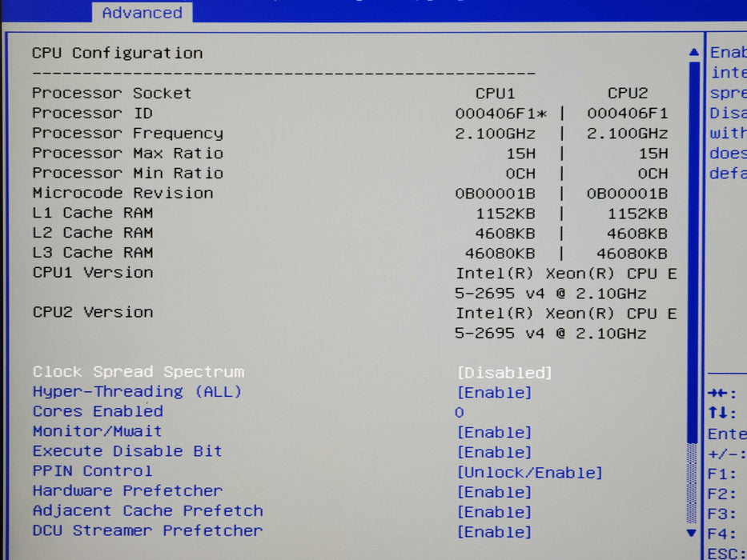The width and height of the screenshot is (747, 560).
Task: Select the Advanced tab
Action: pyautogui.click(x=142, y=12)
